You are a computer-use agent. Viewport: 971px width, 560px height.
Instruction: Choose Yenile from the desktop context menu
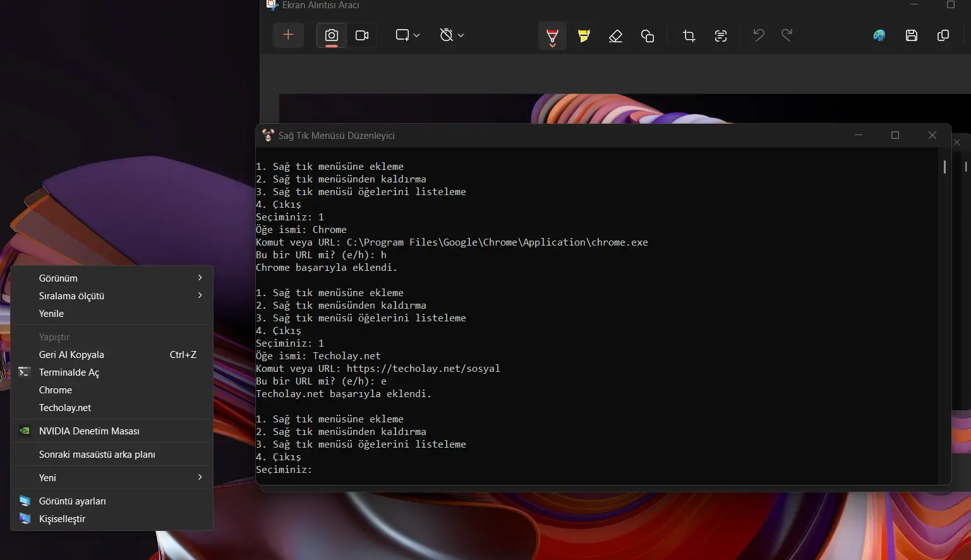112,313
